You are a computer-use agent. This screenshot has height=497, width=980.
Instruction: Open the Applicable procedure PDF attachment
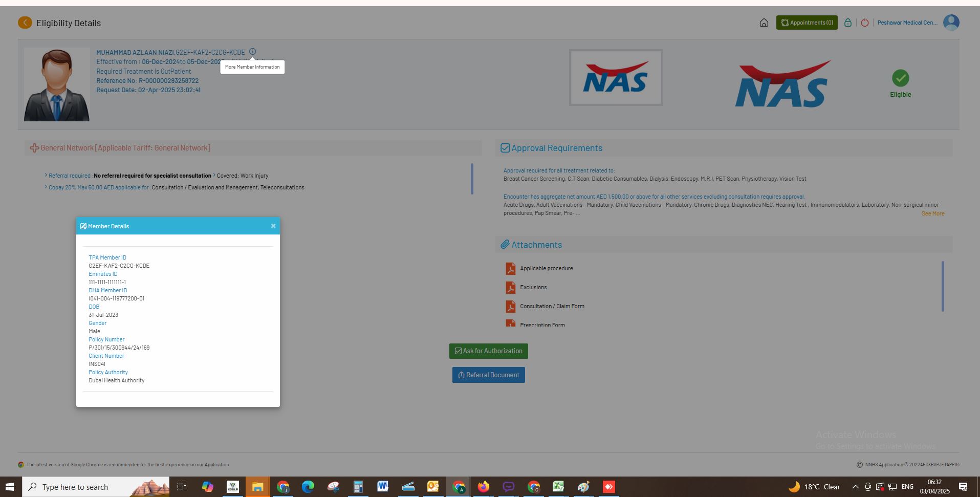point(546,268)
